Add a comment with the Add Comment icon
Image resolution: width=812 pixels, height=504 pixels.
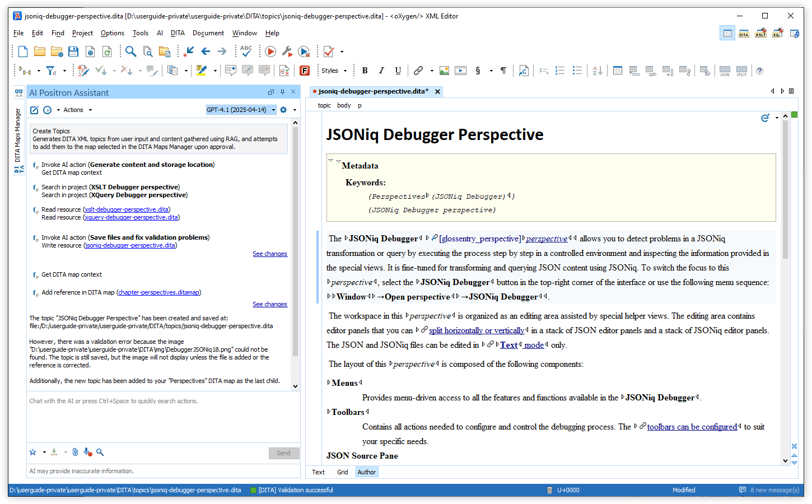230,71
